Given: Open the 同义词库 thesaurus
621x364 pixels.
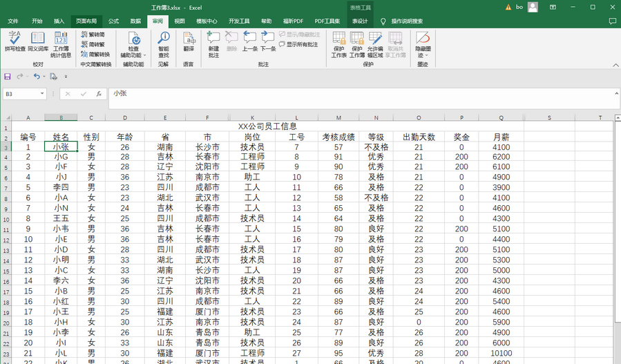Looking at the screenshot, I should pos(38,41).
